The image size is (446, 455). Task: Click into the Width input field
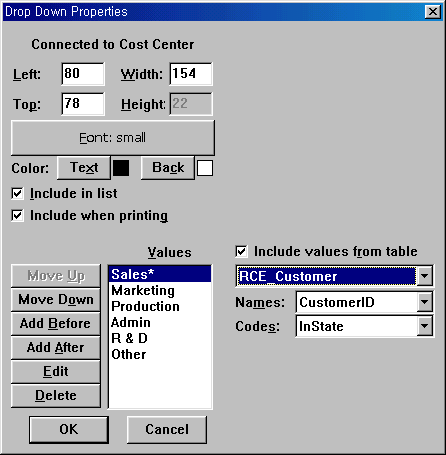pyautogui.click(x=191, y=74)
